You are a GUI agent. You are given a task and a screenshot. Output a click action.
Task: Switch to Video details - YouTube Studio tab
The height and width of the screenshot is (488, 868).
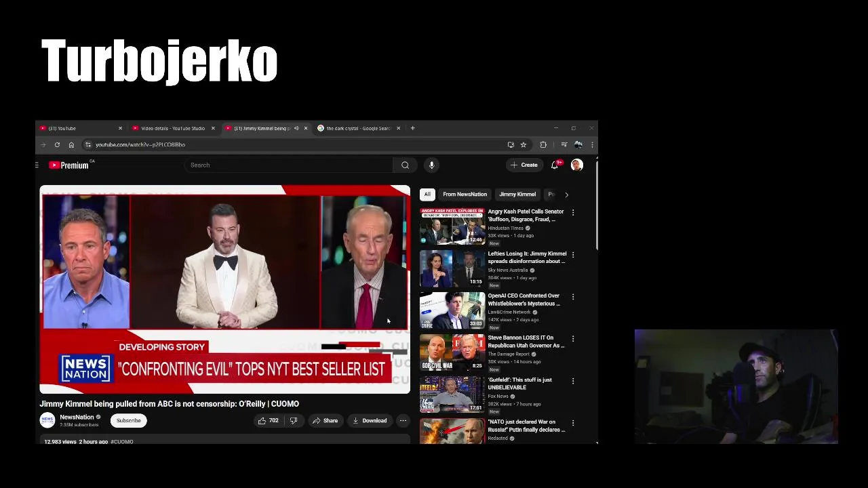coord(174,128)
